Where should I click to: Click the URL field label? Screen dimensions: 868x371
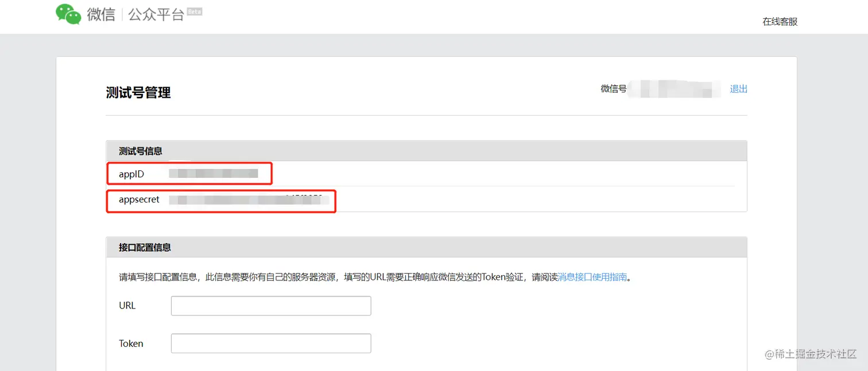click(x=127, y=306)
